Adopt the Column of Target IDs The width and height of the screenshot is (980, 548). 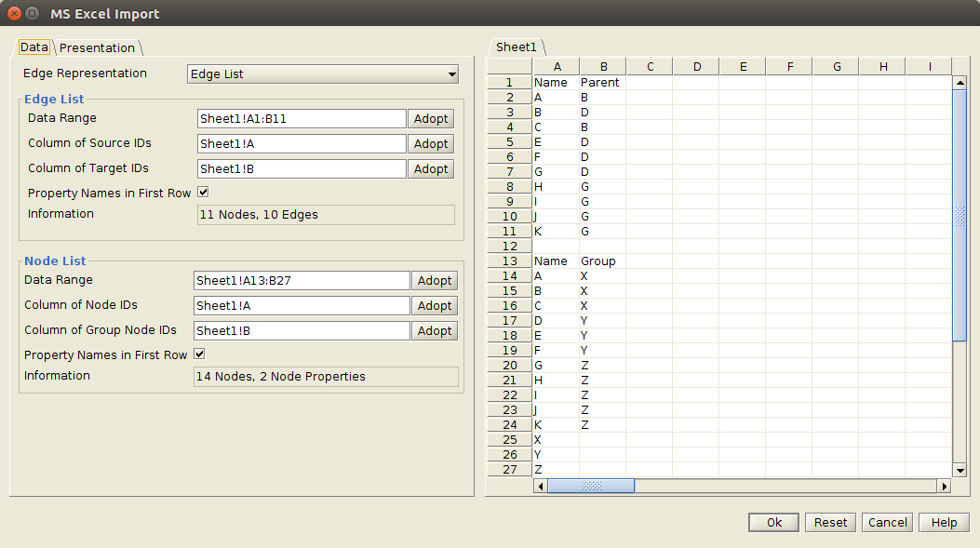431,168
